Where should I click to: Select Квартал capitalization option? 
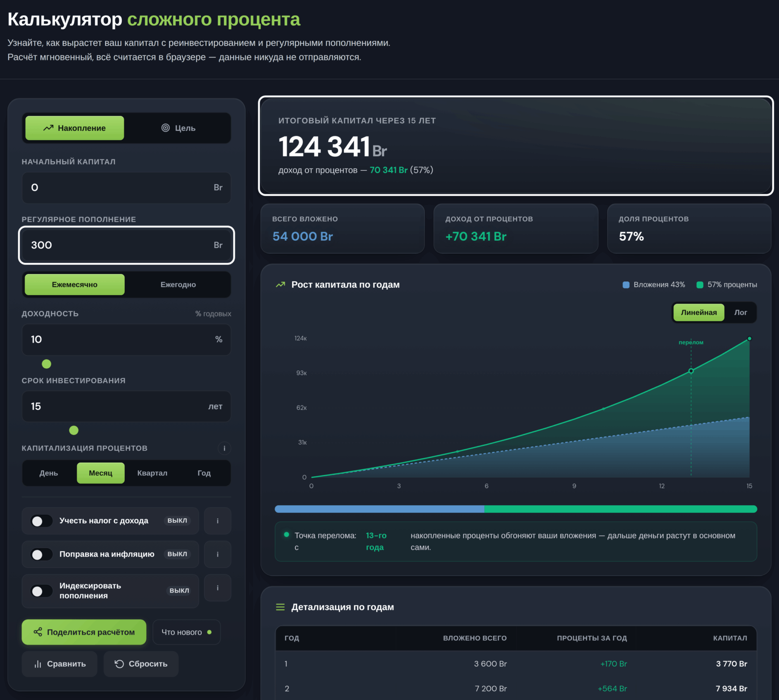152,473
